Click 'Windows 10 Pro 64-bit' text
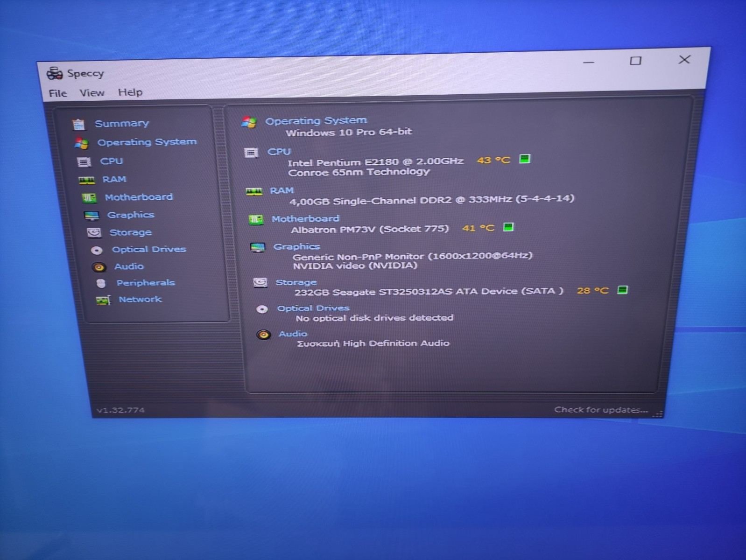Viewport: 746px width, 560px height. tap(349, 132)
